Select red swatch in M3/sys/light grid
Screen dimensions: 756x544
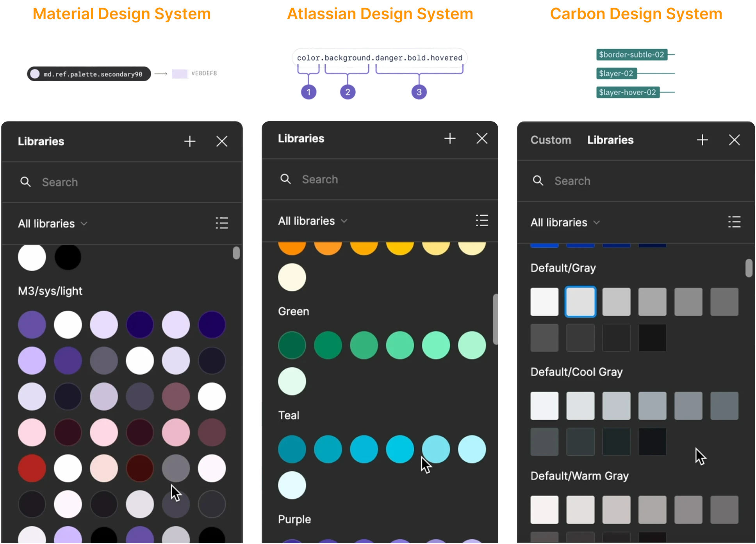pyautogui.click(x=32, y=468)
